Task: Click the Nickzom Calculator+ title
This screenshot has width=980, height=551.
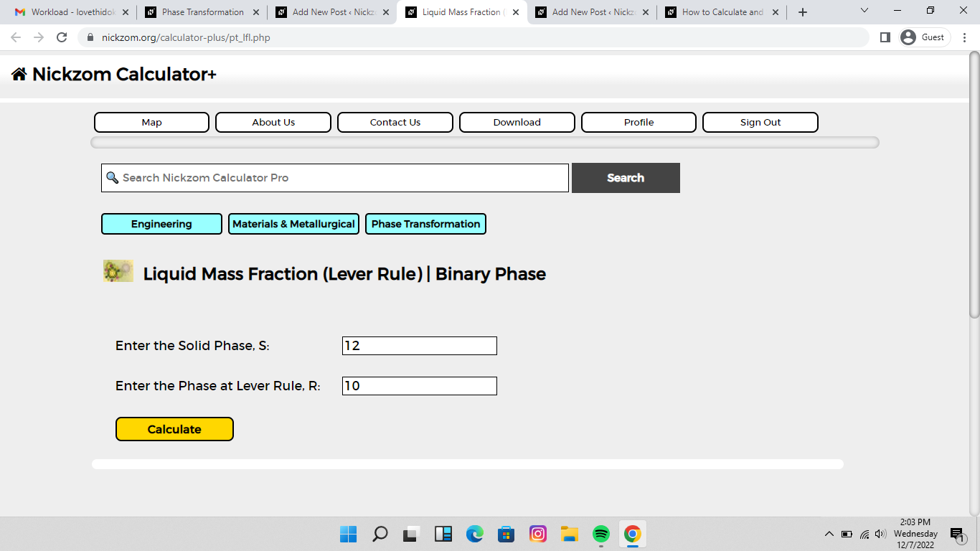Action: 124,74
